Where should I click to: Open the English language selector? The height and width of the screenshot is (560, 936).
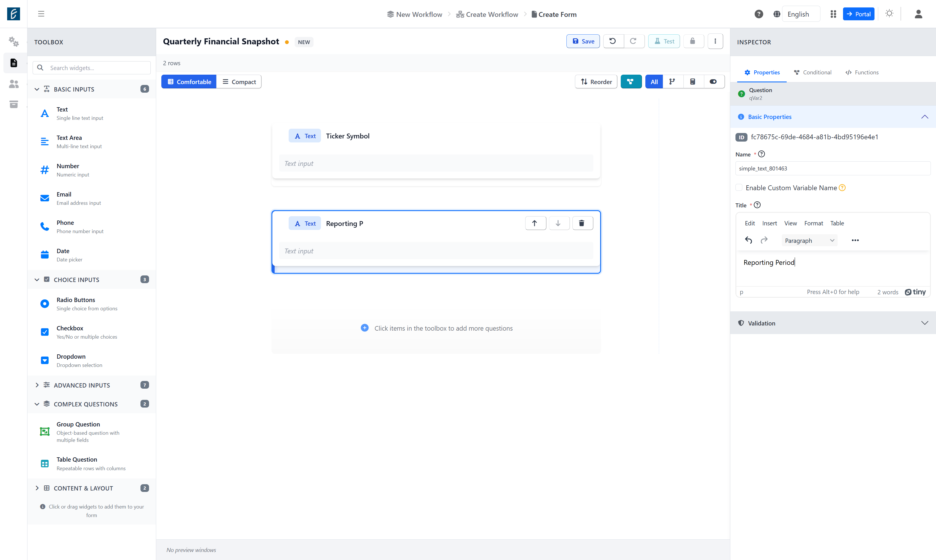pos(801,14)
